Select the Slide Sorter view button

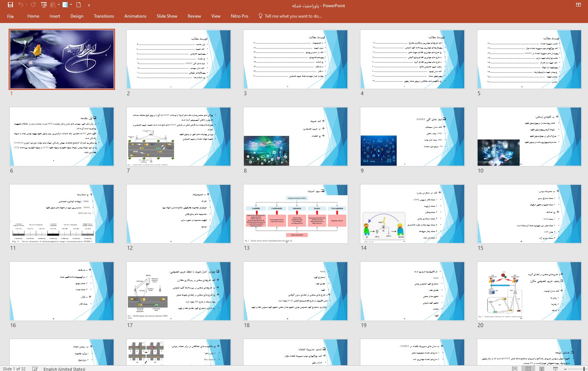click(528, 368)
